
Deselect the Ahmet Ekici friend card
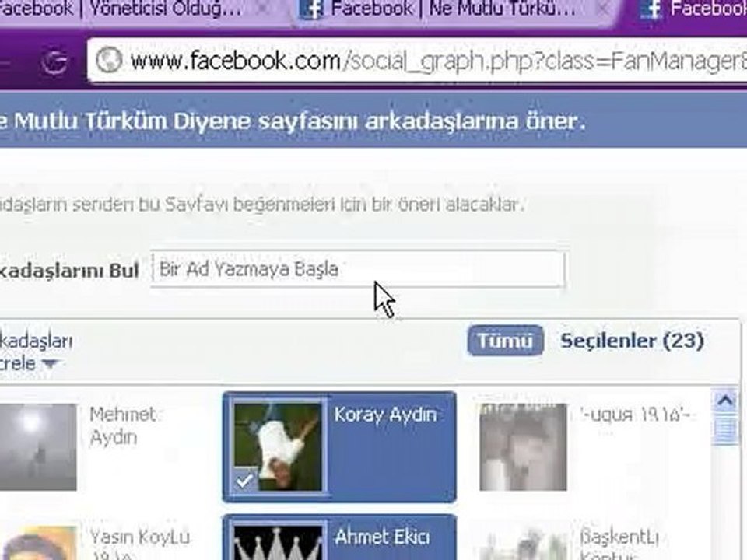coord(339,537)
